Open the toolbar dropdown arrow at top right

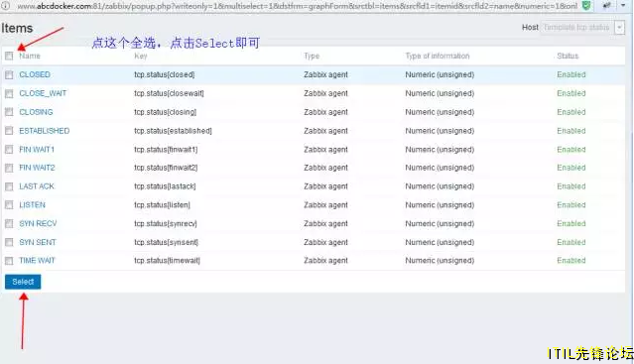point(623,6)
